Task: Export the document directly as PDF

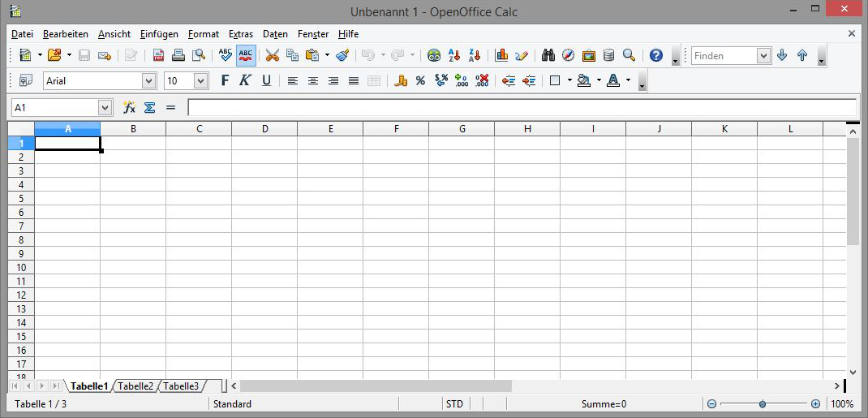Action: (x=158, y=55)
